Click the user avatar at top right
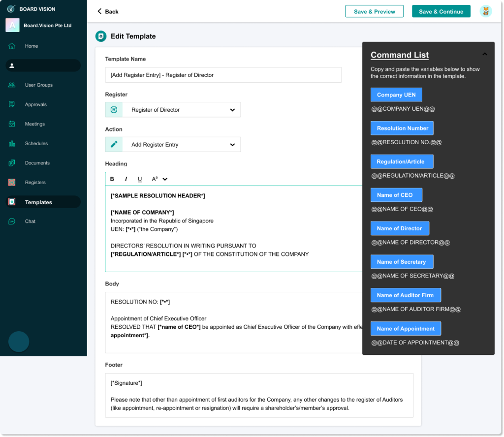Screen dimensions: 504x437 click(x=485, y=11)
